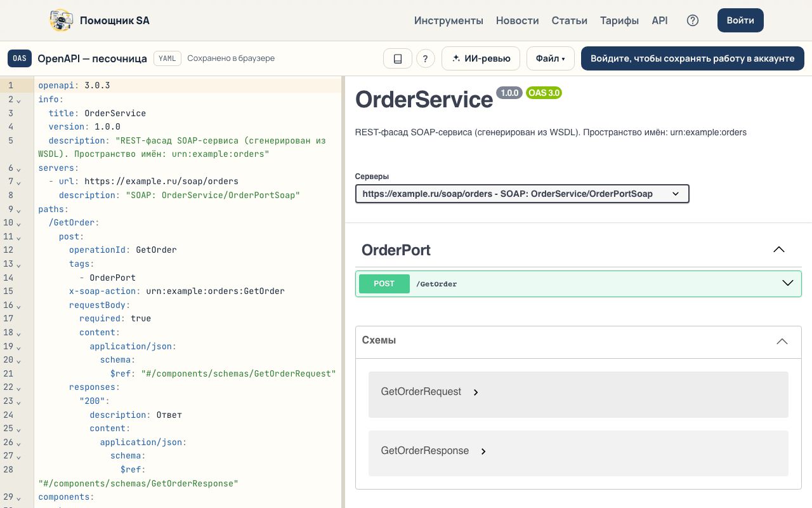This screenshot has height=508, width=812.
Task: Go to the Новости section
Action: click(x=518, y=20)
